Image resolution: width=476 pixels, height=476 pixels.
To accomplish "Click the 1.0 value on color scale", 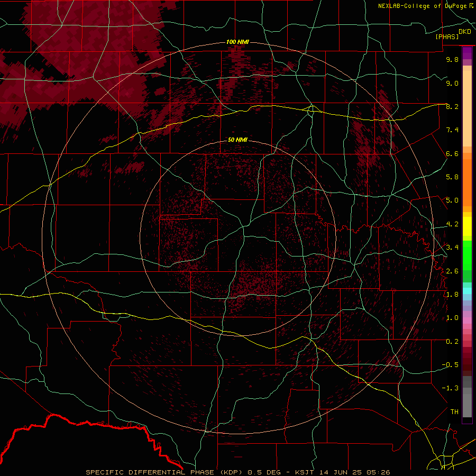I will coord(452,318).
